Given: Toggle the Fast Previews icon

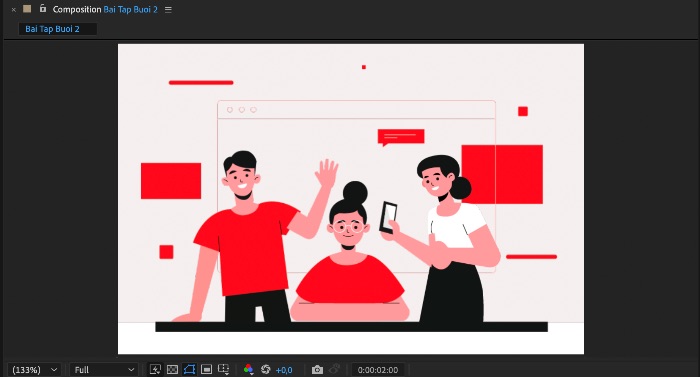Looking at the screenshot, I should click(x=155, y=369).
